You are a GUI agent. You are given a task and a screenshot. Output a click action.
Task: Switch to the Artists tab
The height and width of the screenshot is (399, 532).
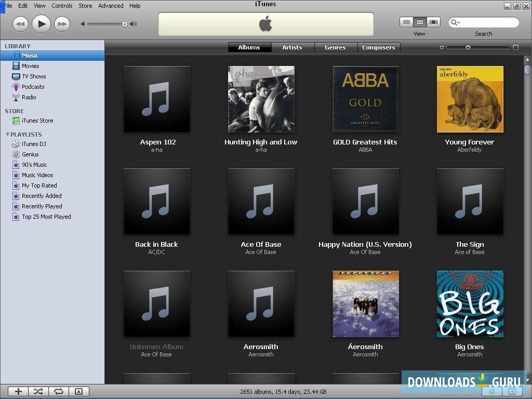[292, 47]
